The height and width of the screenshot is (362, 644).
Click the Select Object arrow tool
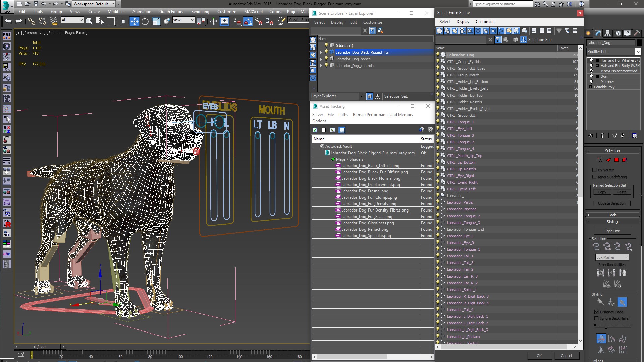click(x=89, y=21)
